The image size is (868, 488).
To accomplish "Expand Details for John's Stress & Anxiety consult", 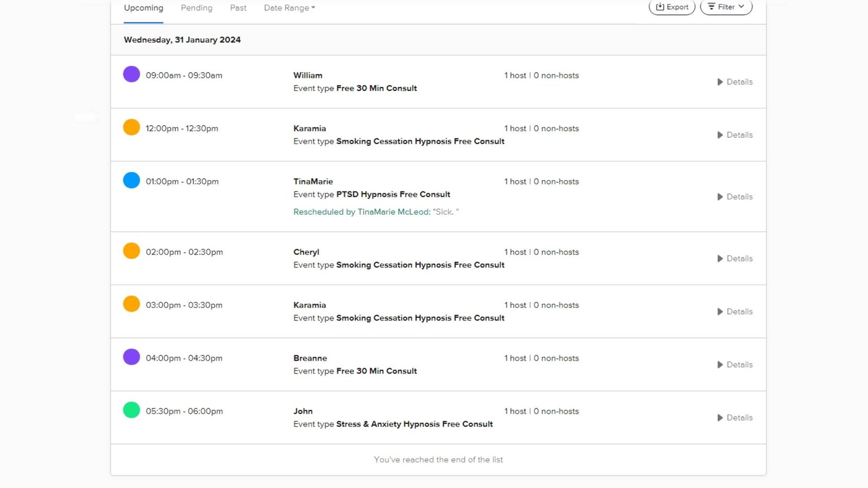I will 735,418.
